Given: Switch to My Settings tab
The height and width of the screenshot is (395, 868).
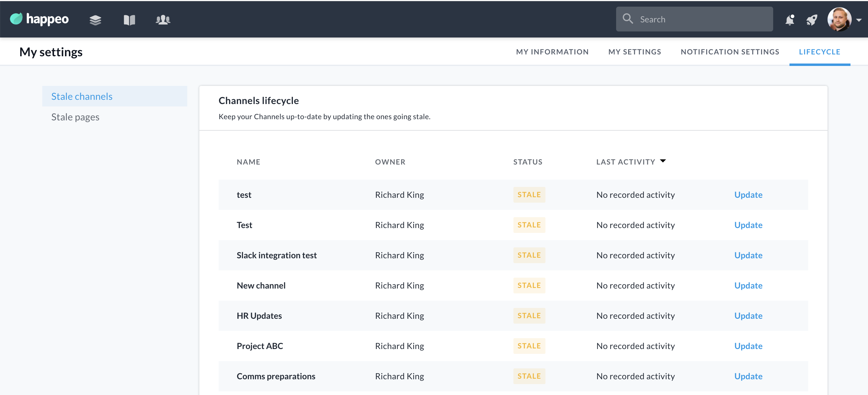Looking at the screenshot, I should point(635,52).
